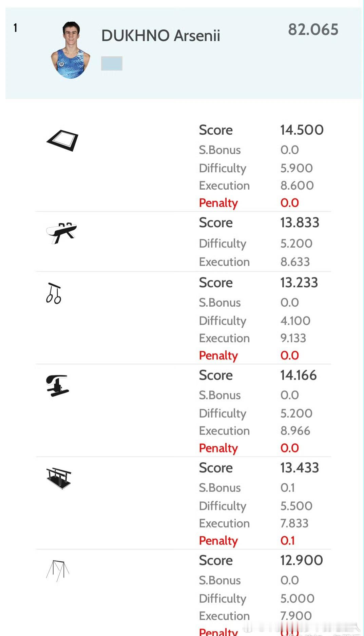Click the pommel horse apparatus icon
Viewport: 364px width, 636px height.
pyautogui.click(x=61, y=233)
